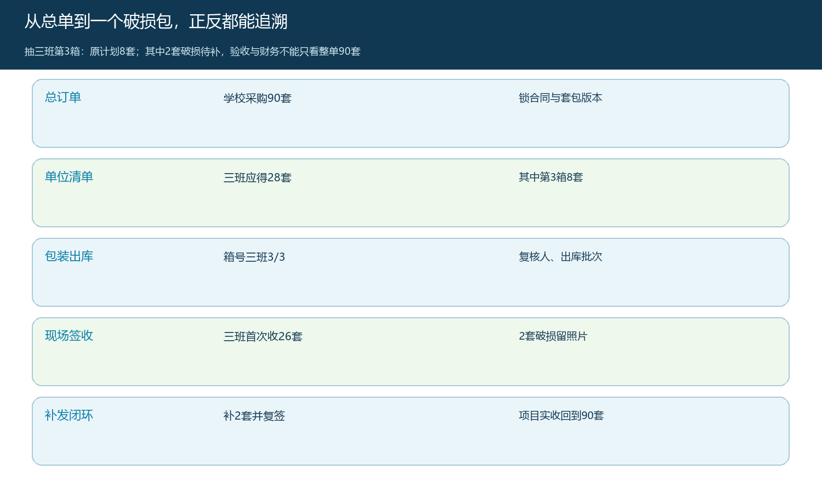Image resolution: width=822 pixels, height=504 pixels.
Task: Select the text 箱号三班3/3
Action: point(254,257)
